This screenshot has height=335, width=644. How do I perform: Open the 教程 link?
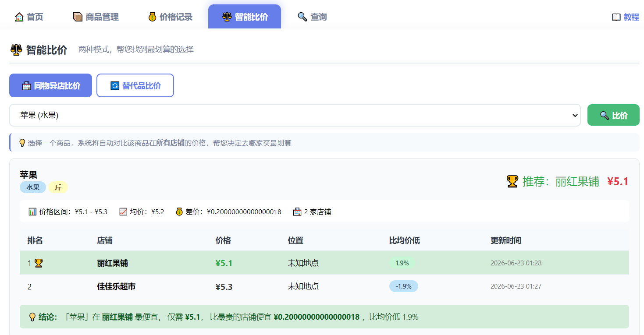[626, 17]
